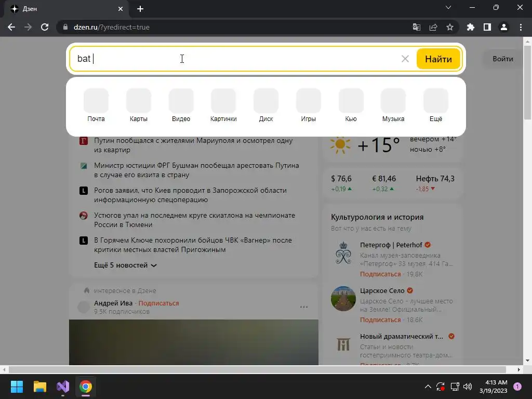This screenshot has height=399, width=532.
Task: Open news about Устюгов at скиатлон
Action: (194, 220)
